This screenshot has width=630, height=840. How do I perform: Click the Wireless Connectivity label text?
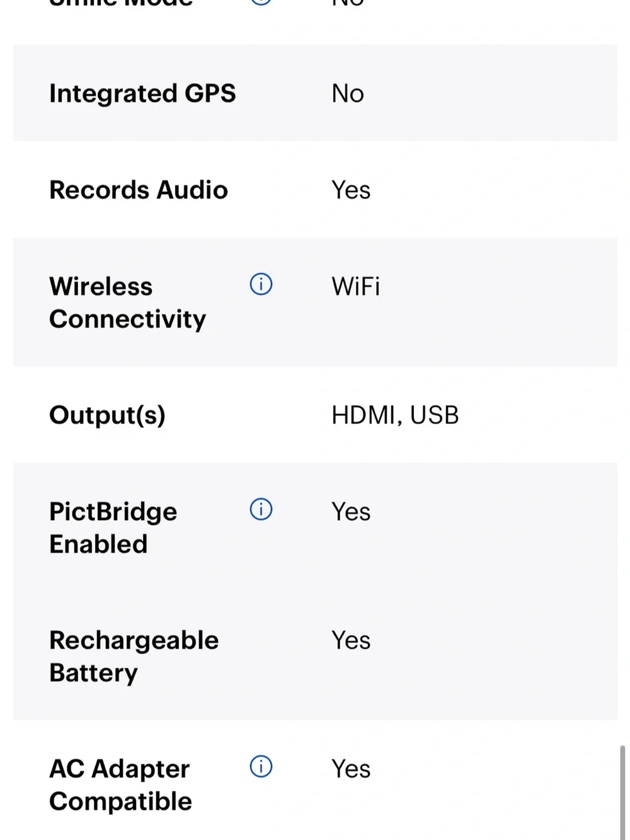(x=127, y=302)
